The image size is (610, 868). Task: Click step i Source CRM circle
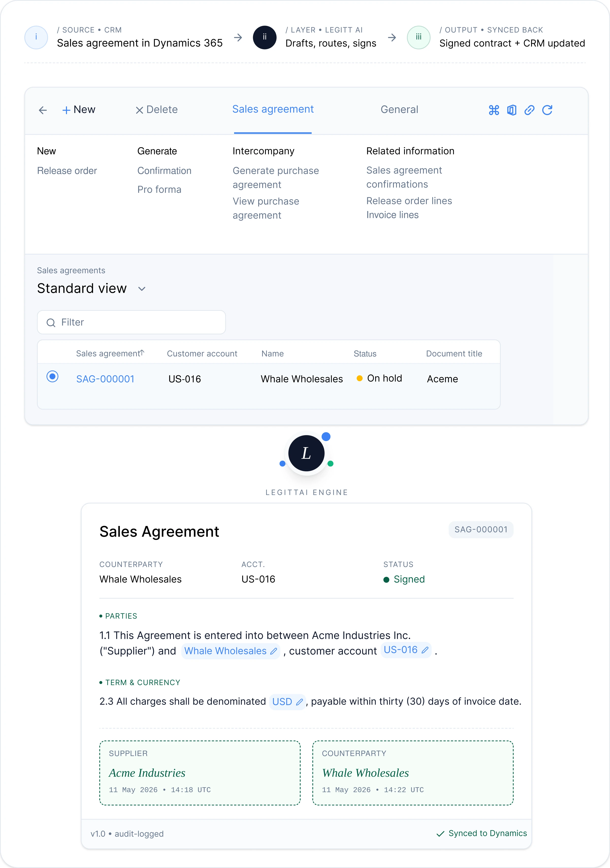[x=36, y=37]
